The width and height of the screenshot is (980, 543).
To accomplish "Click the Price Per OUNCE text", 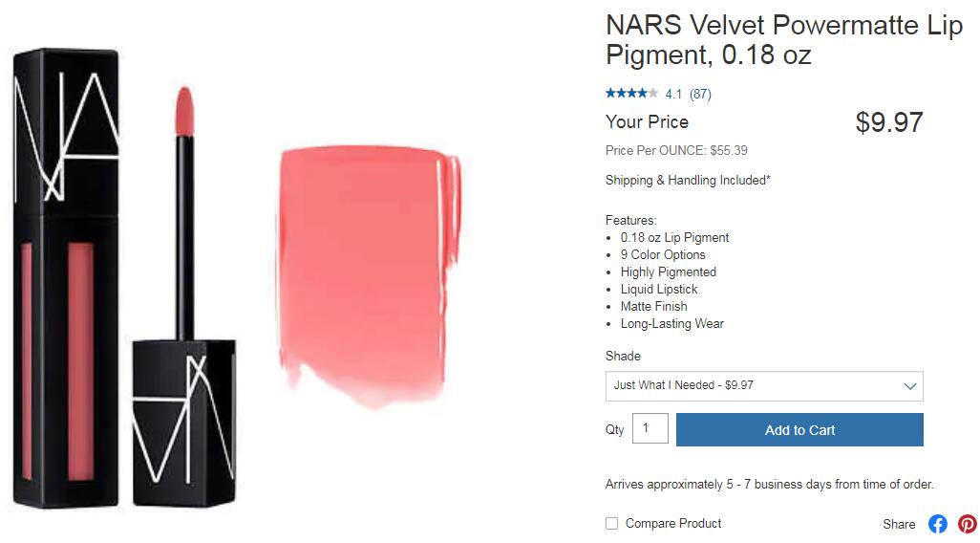I will click(676, 150).
